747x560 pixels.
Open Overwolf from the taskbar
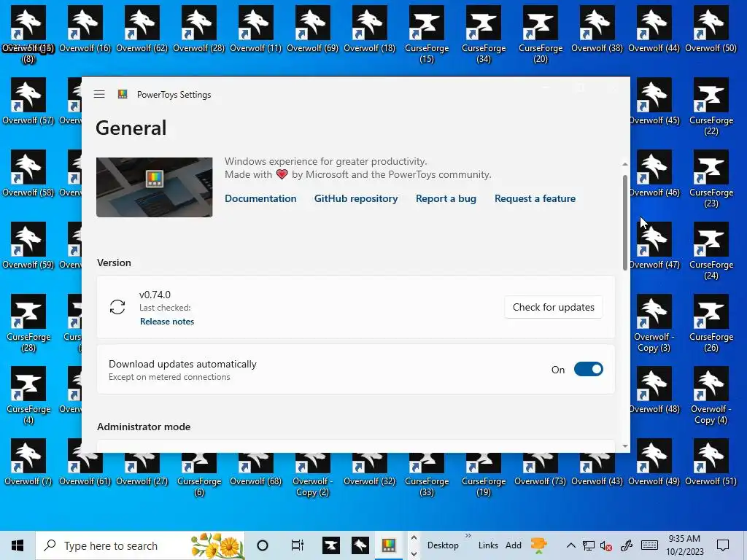click(360, 545)
